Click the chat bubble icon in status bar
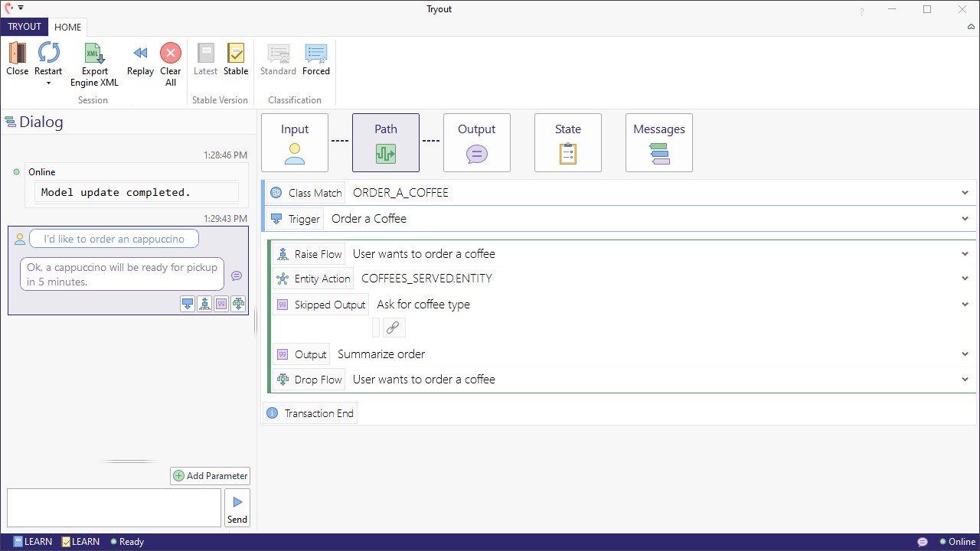Image resolution: width=980 pixels, height=551 pixels. [x=923, y=542]
